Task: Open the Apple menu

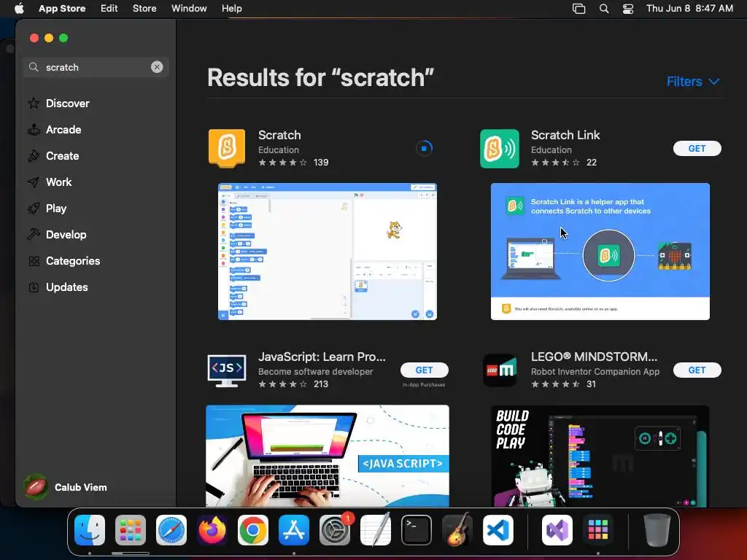Action: pyautogui.click(x=19, y=9)
